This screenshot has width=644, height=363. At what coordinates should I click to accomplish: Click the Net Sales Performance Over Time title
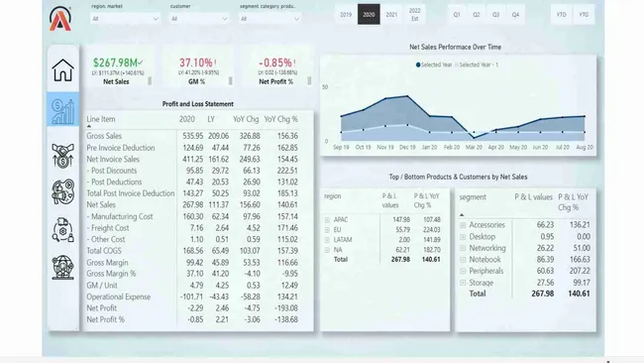click(x=455, y=47)
